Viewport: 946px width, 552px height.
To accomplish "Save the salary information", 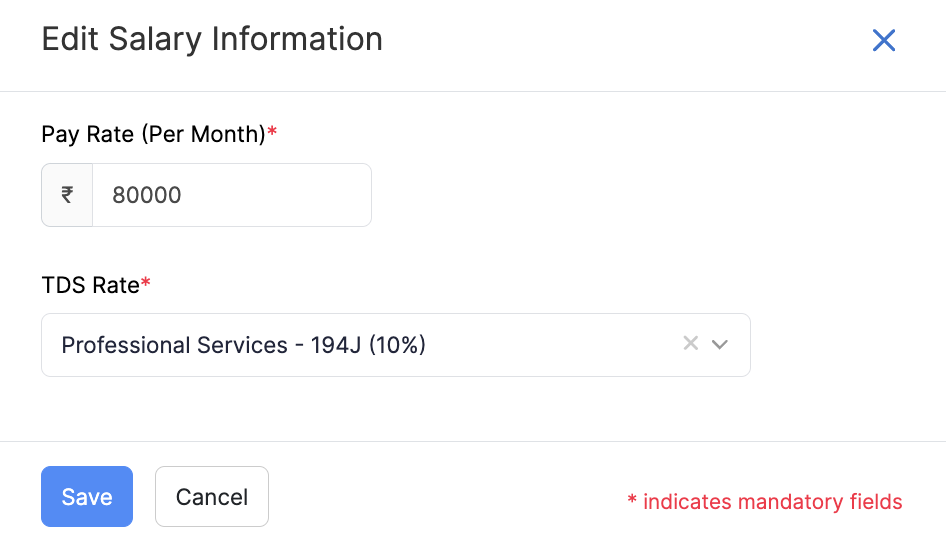I will [x=87, y=496].
